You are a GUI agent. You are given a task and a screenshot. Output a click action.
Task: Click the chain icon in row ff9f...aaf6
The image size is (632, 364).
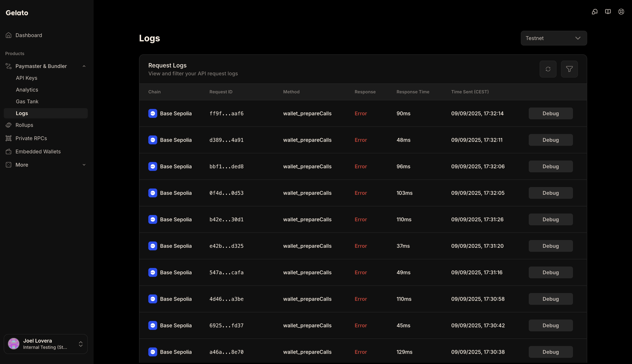point(153,113)
